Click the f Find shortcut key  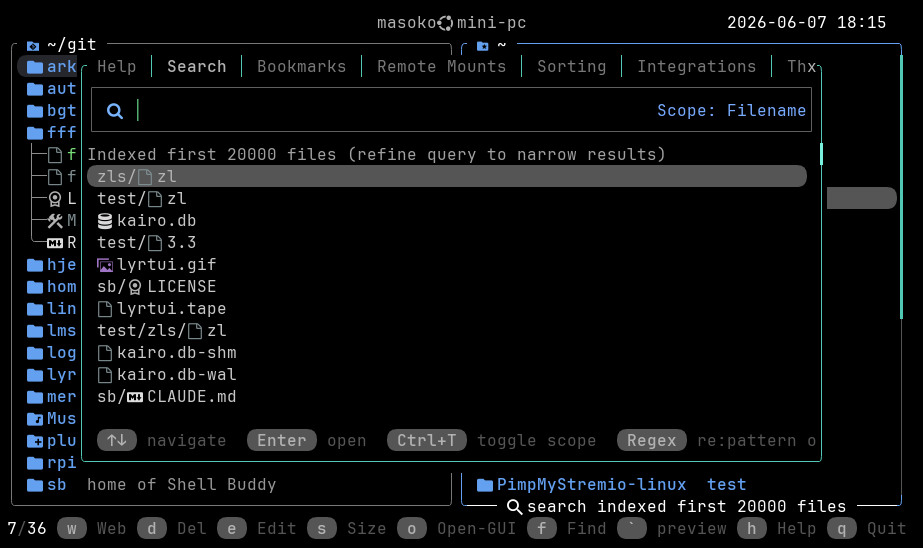[x=542, y=529]
